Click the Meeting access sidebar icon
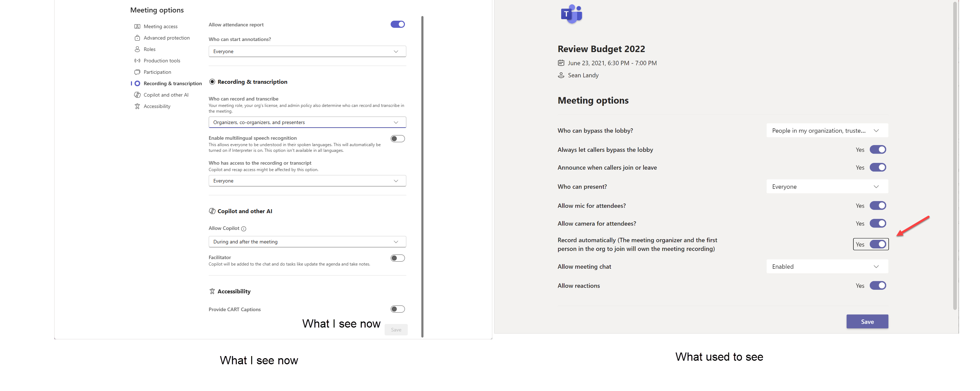The width and height of the screenshot is (980, 391). [x=137, y=27]
